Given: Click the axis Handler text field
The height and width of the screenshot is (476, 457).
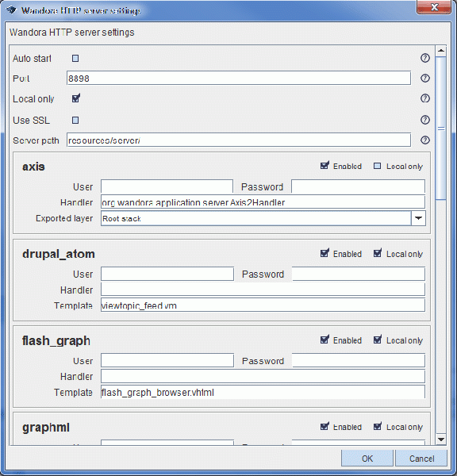Looking at the screenshot, I should click(263, 202).
